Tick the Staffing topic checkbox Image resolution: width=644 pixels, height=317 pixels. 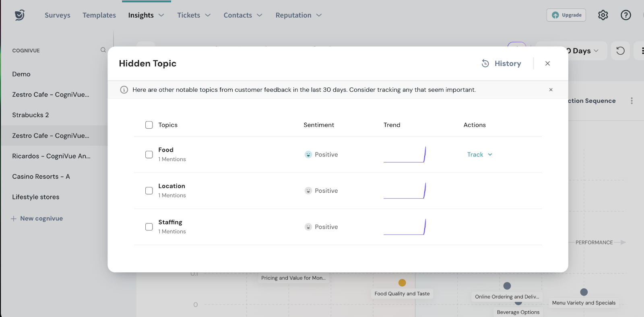click(x=149, y=227)
